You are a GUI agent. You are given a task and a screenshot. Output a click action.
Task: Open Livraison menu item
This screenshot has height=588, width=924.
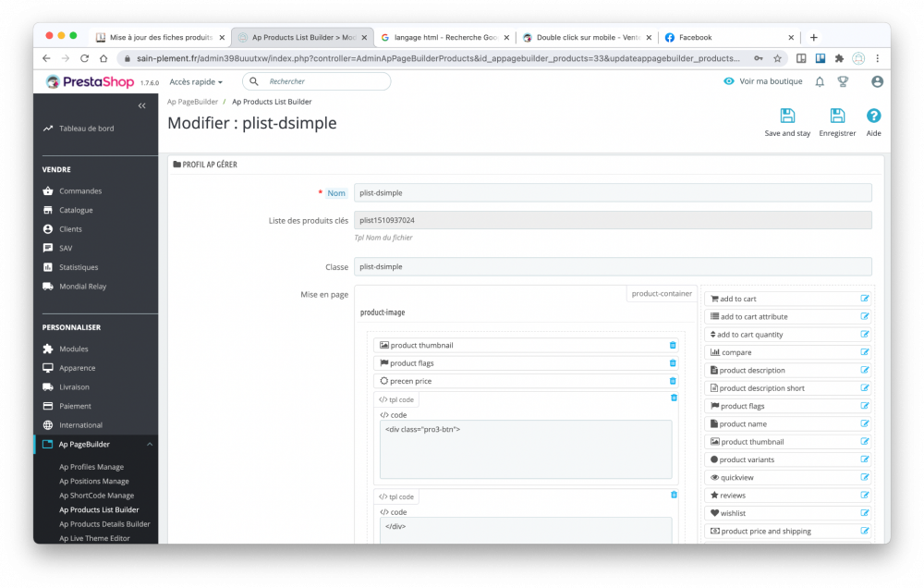coord(74,387)
